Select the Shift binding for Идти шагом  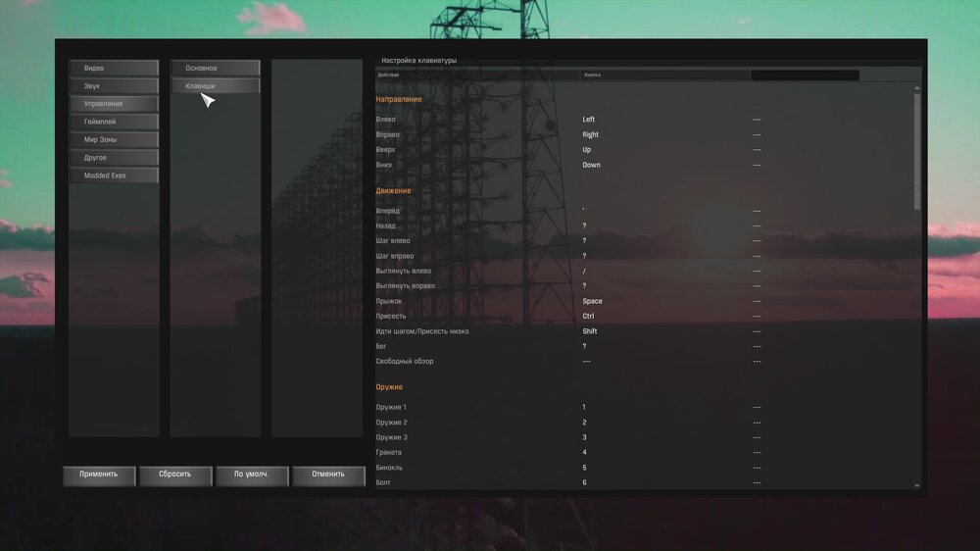pyautogui.click(x=589, y=331)
